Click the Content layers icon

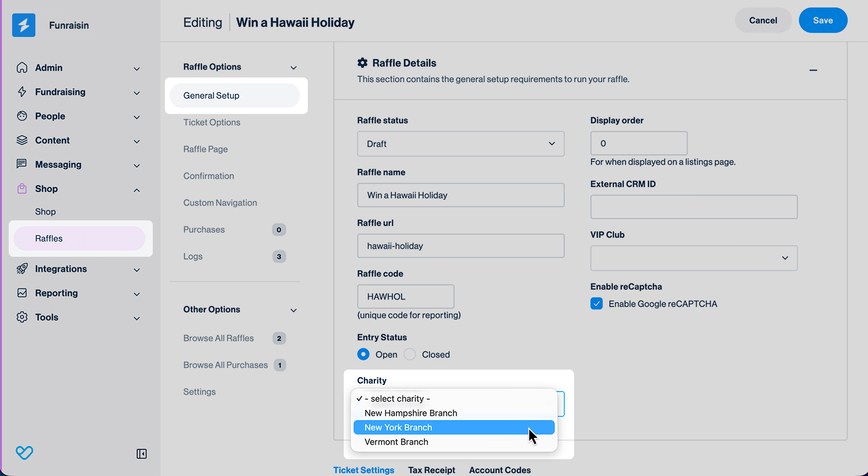22,141
